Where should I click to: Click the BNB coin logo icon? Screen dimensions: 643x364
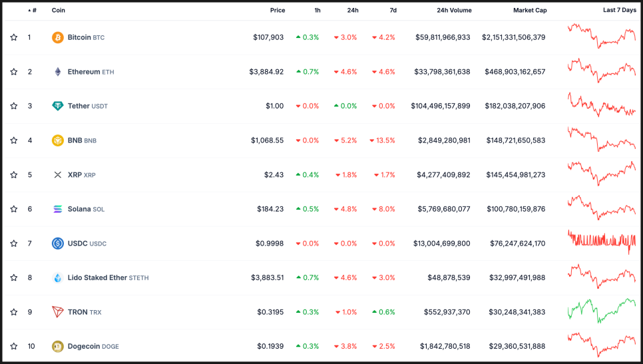[58, 140]
